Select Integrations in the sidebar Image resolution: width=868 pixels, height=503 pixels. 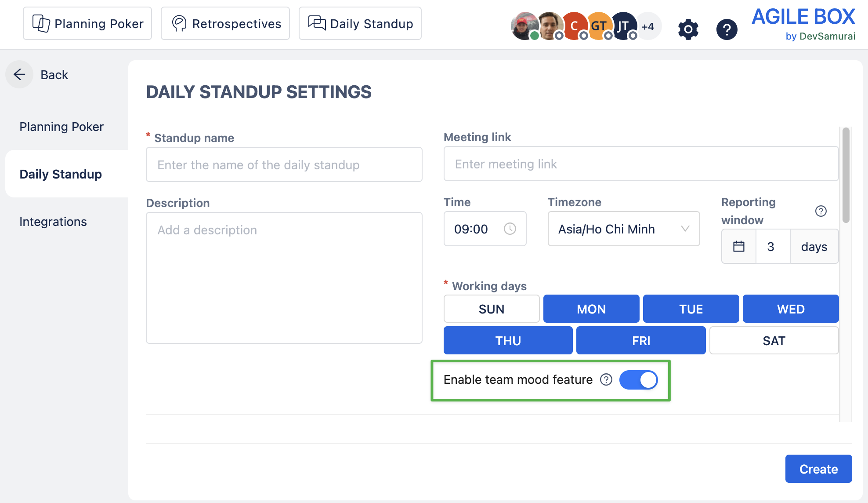[x=53, y=222]
